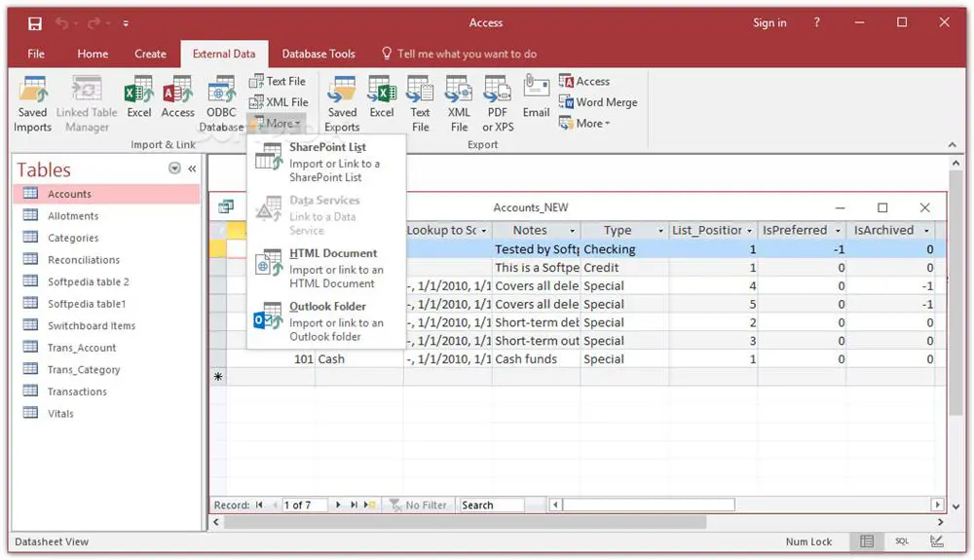Switch to Design View in status bar
The width and height of the screenshot is (974, 560).
(937, 541)
